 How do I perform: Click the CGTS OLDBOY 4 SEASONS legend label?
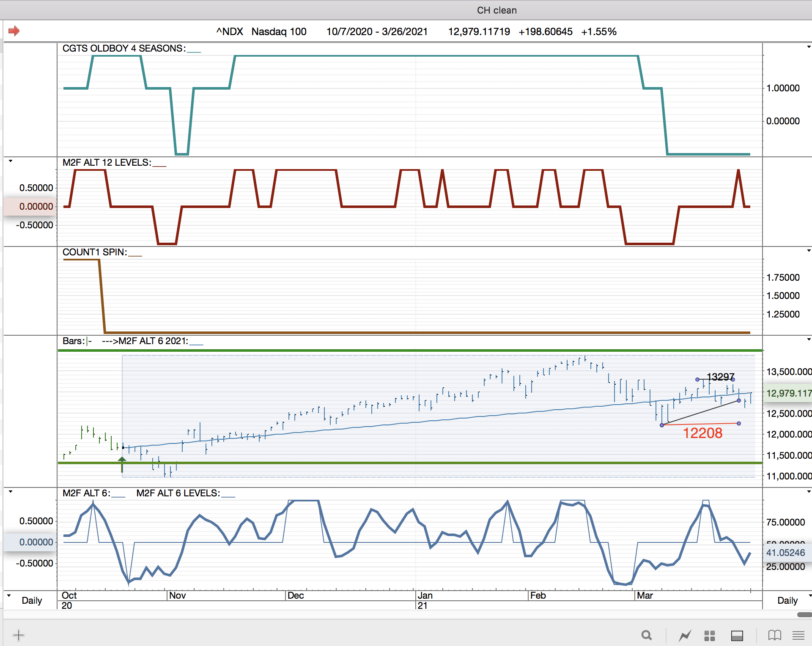coord(123,48)
